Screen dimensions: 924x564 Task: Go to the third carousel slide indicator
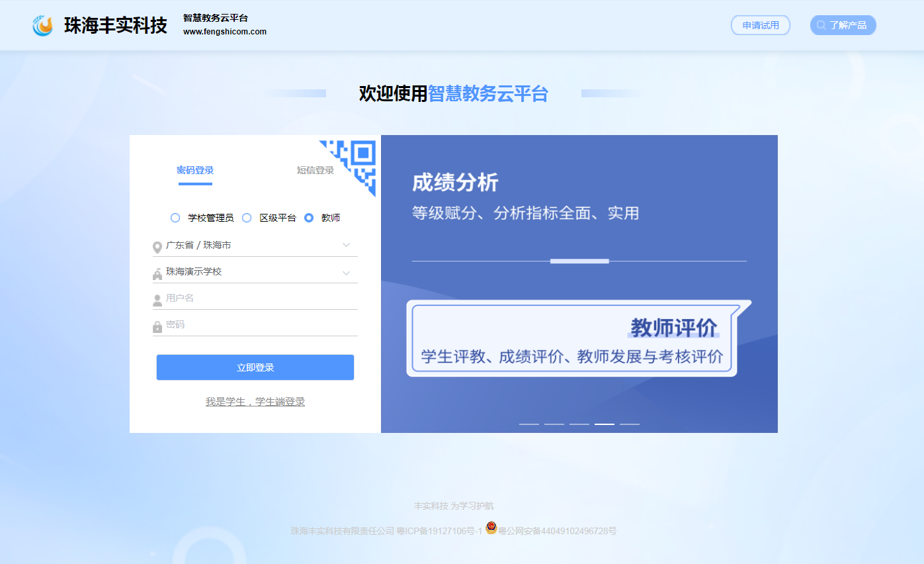579,424
